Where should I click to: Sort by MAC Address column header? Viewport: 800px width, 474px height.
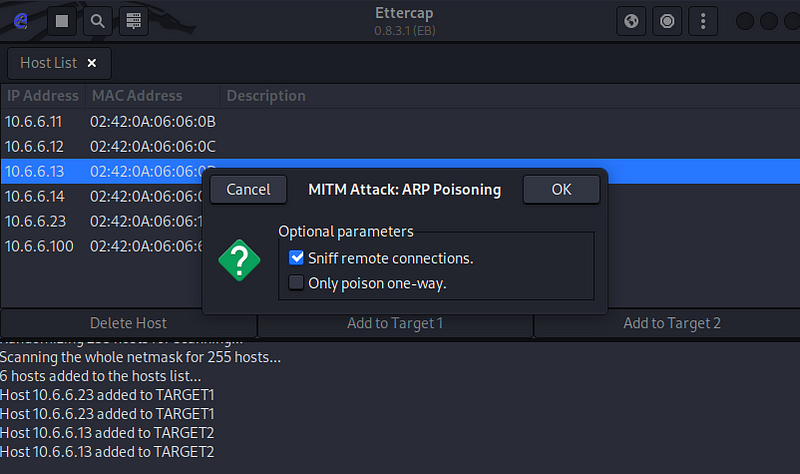(x=153, y=95)
